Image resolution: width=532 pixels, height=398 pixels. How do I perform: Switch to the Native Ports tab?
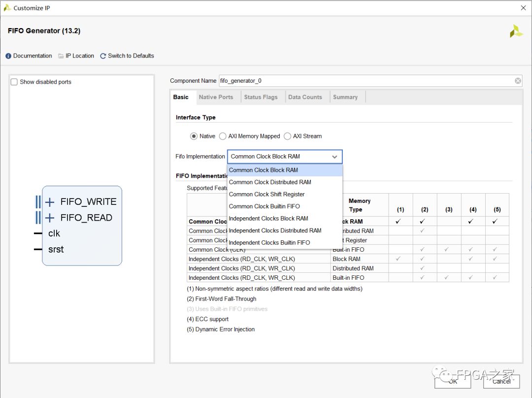click(x=216, y=97)
